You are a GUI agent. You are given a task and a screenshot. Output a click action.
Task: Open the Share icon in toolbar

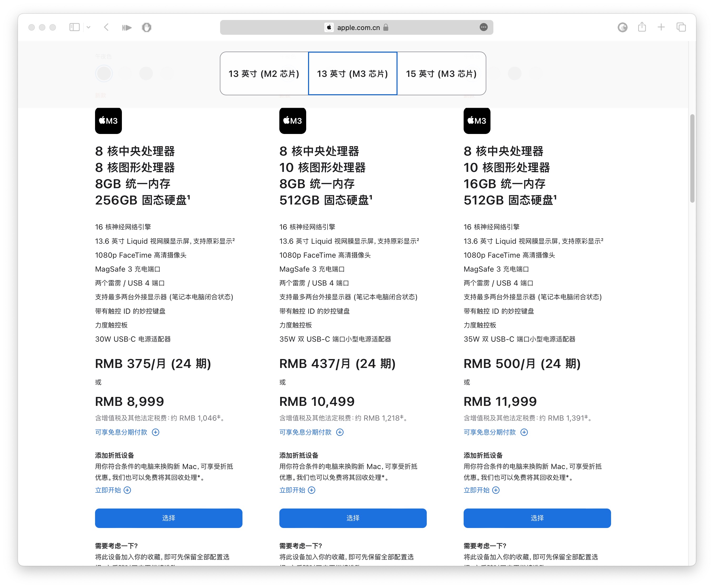(x=642, y=27)
